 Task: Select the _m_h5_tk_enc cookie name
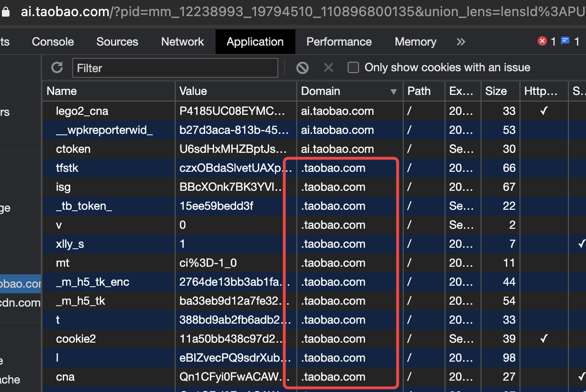tap(93, 282)
